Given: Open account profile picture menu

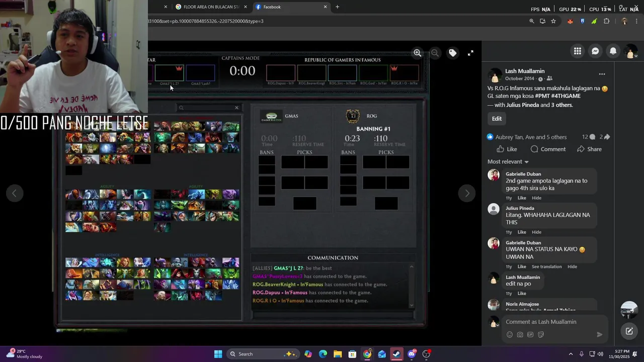Looking at the screenshot, I should coord(630,51).
